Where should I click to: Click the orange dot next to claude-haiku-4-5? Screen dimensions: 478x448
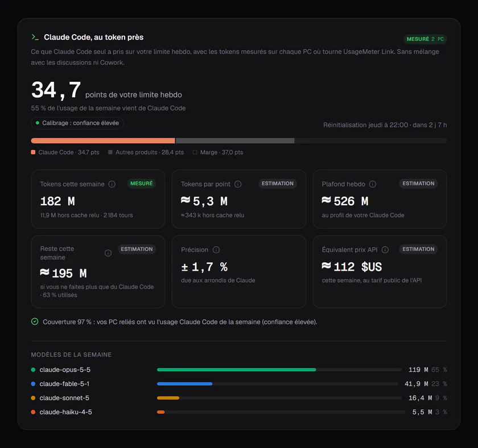pos(33,412)
